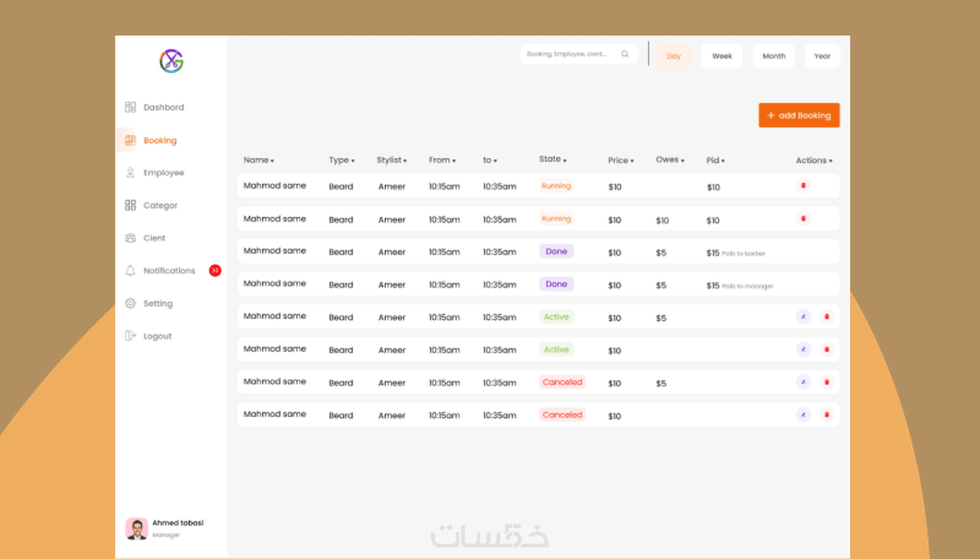Click the add Booking button
The image size is (980, 559).
(x=799, y=115)
